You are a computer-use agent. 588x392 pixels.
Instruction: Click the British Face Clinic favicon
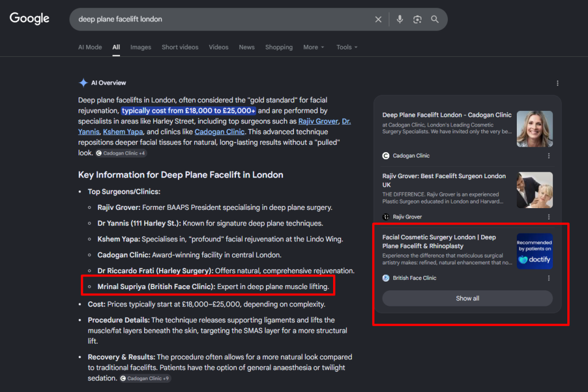(x=385, y=278)
